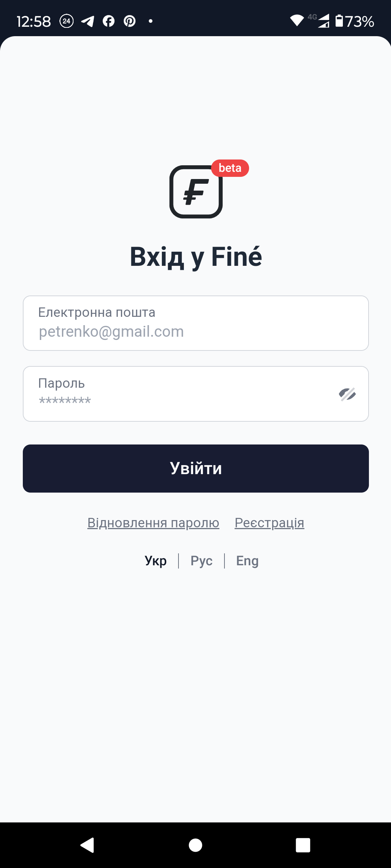
Task: Tap the Finé app logo
Action: click(x=196, y=192)
